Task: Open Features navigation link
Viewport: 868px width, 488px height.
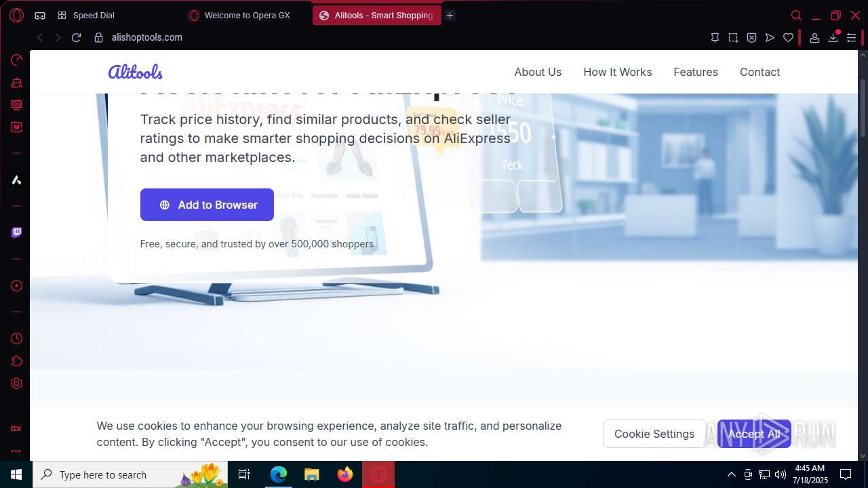Action: (x=696, y=72)
